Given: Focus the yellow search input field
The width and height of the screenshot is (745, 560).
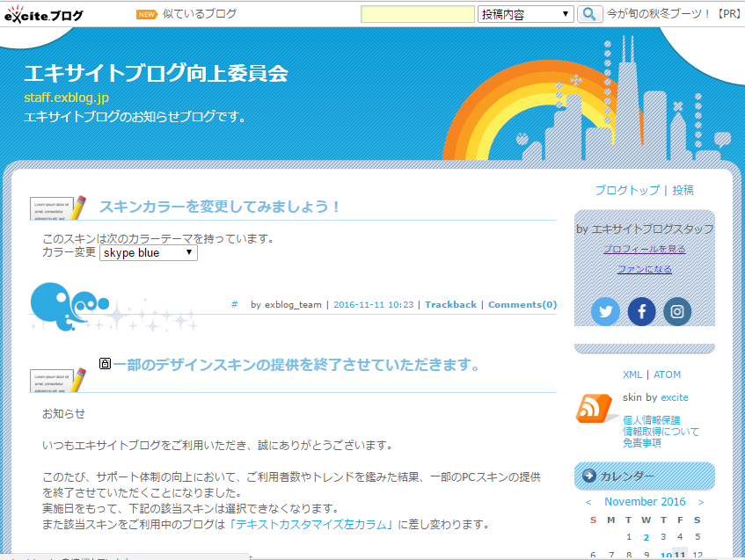Looking at the screenshot, I should click(x=418, y=14).
